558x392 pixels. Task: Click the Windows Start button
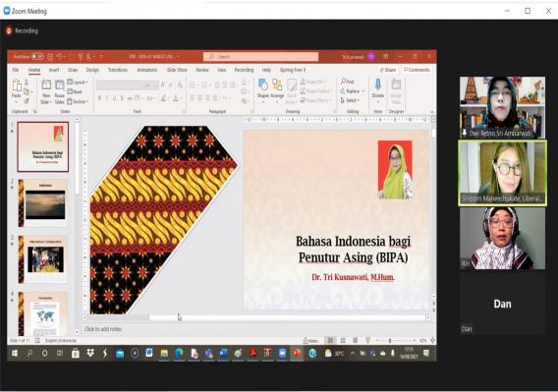pyautogui.click(x=15, y=353)
